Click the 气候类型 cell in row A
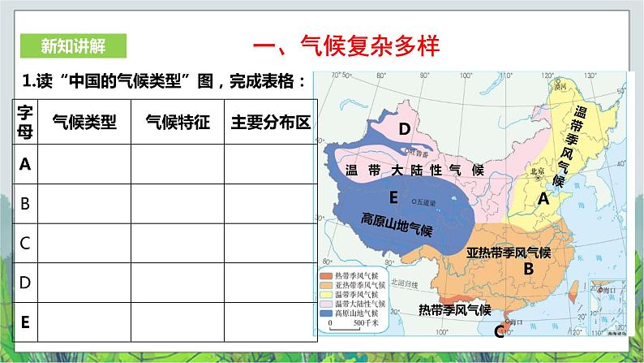 tap(84, 164)
